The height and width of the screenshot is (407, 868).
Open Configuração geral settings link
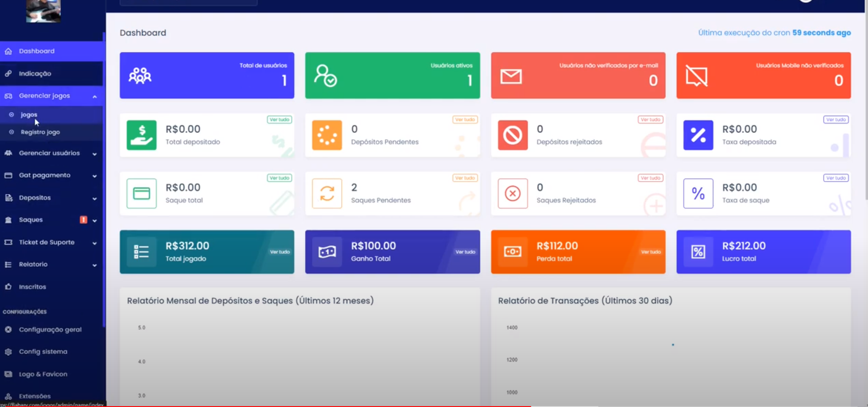point(50,329)
